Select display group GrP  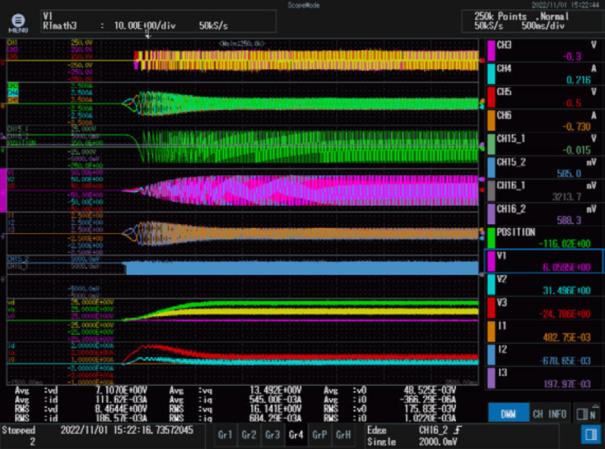coord(320,435)
